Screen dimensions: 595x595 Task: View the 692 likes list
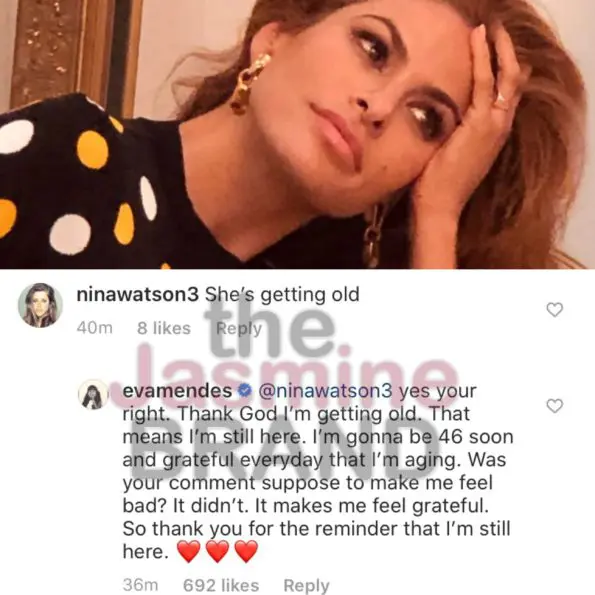coord(221,585)
